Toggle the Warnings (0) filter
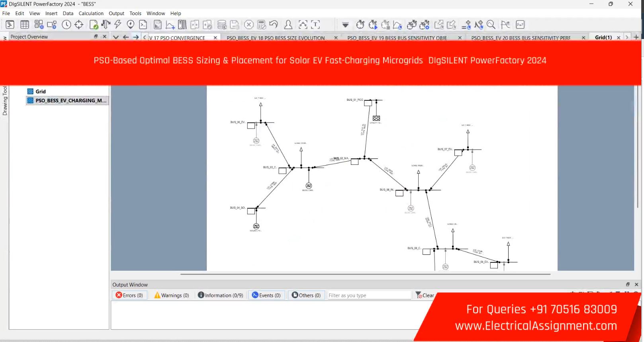The width and height of the screenshot is (644, 342). tap(172, 295)
